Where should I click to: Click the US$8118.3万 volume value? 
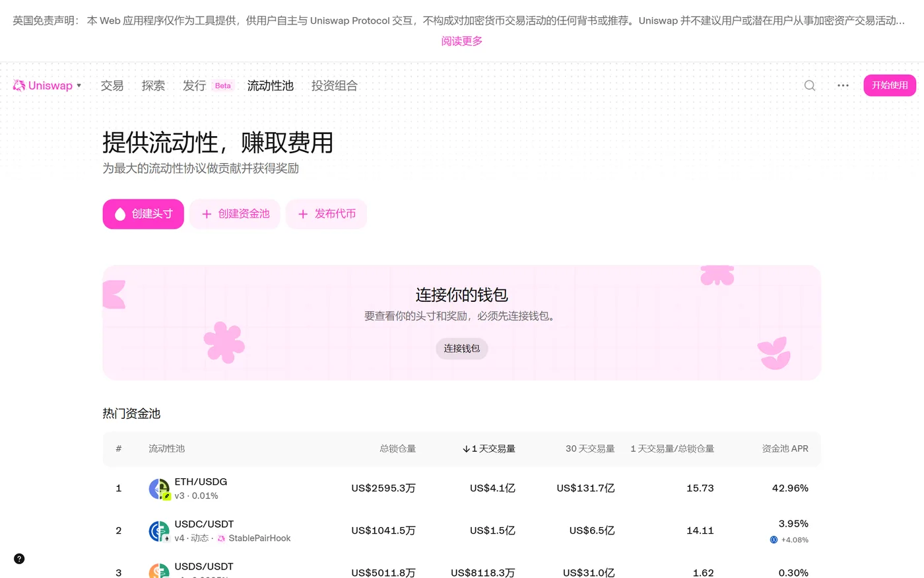point(483,573)
